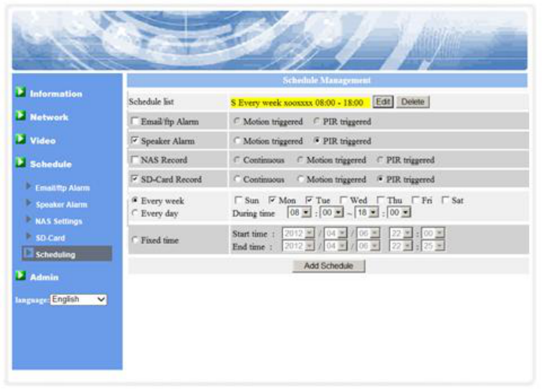Check the Thu day checkbox

coord(381,200)
